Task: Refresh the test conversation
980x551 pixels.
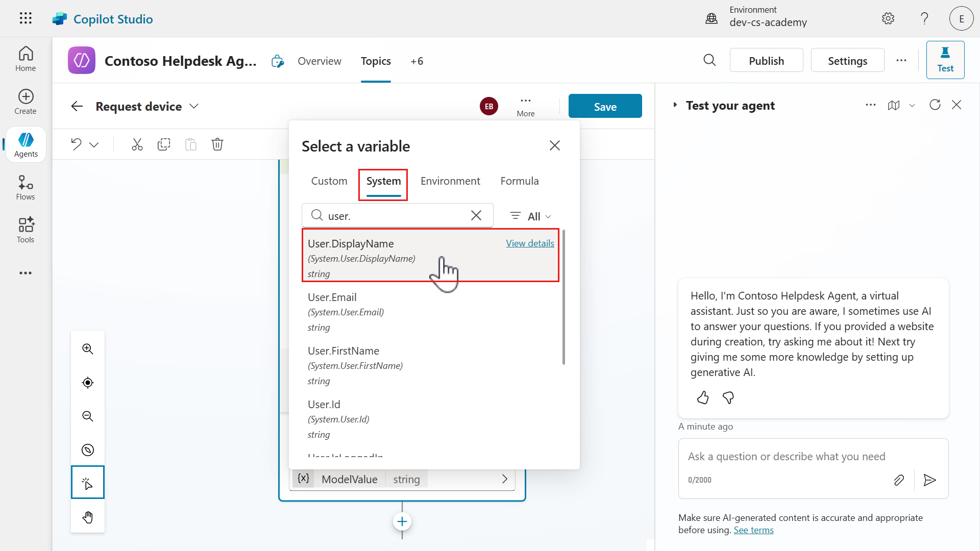Action: point(935,105)
